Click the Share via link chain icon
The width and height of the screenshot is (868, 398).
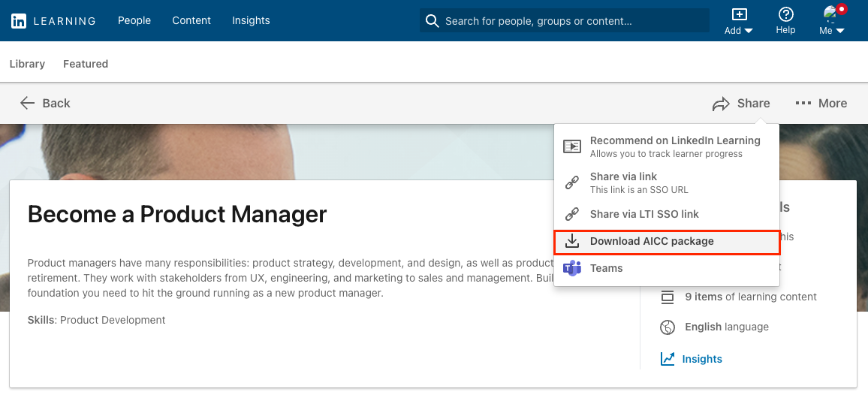point(572,182)
